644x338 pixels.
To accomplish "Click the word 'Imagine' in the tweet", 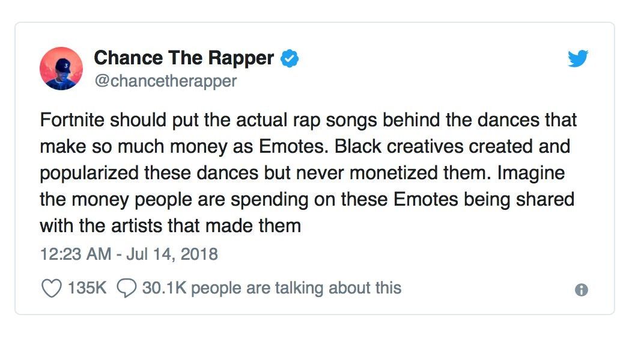I will tap(530, 174).
